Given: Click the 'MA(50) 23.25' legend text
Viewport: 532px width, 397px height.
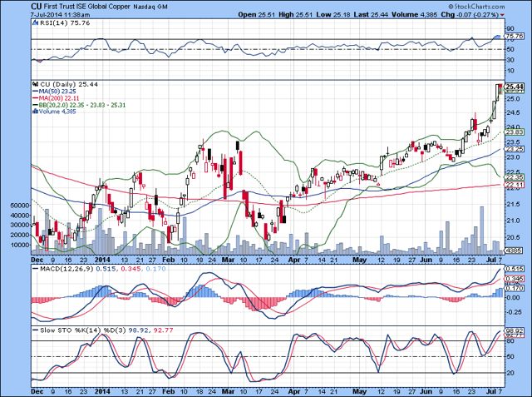Looking at the screenshot, I should click(57, 92).
